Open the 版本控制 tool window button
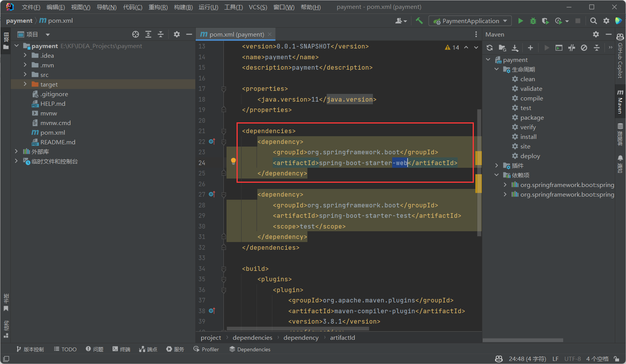 pos(30,349)
